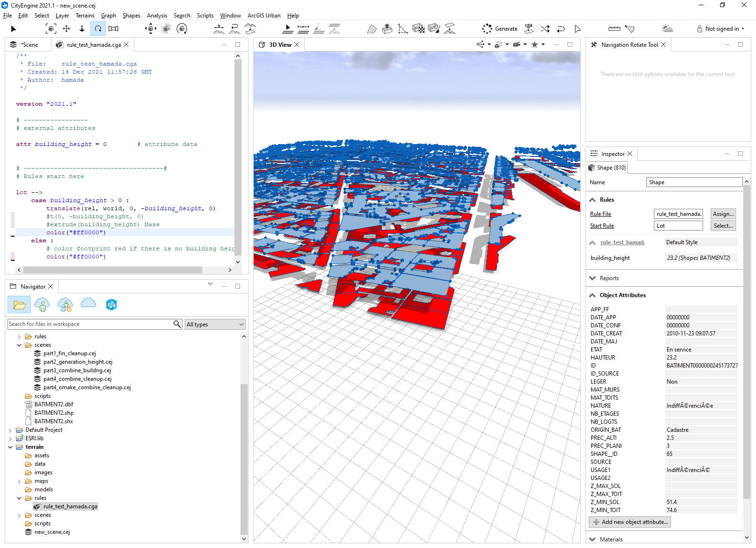This screenshot has width=756, height=548.
Task: Switch to the Scene tab
Action: point(28,44)
